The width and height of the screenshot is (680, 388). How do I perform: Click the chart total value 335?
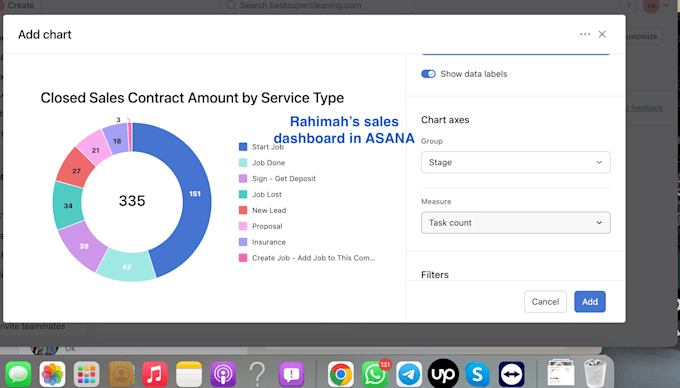pyautogui.click(x=132, y=201)
